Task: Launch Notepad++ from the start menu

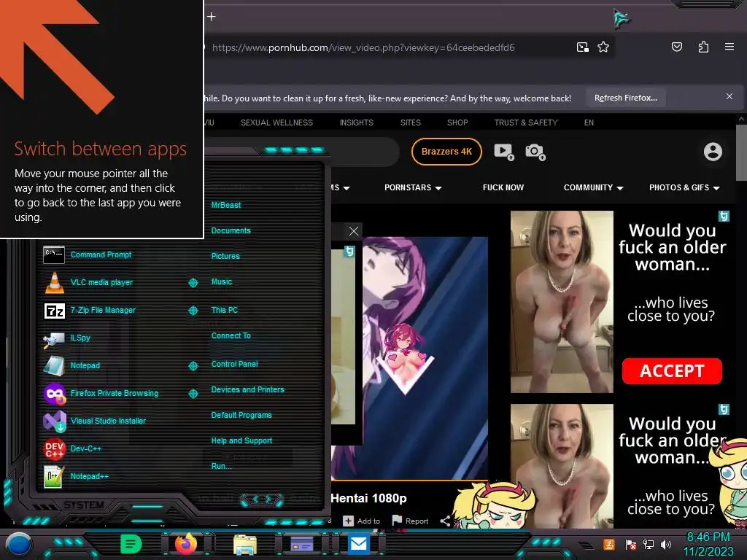Action: coord(76,476)
